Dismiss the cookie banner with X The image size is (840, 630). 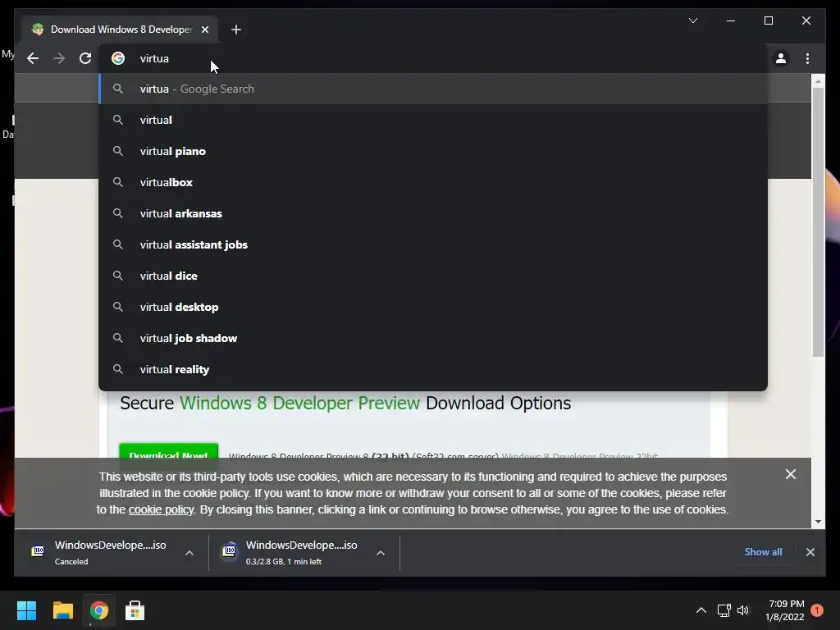click(x=790, y=474)
